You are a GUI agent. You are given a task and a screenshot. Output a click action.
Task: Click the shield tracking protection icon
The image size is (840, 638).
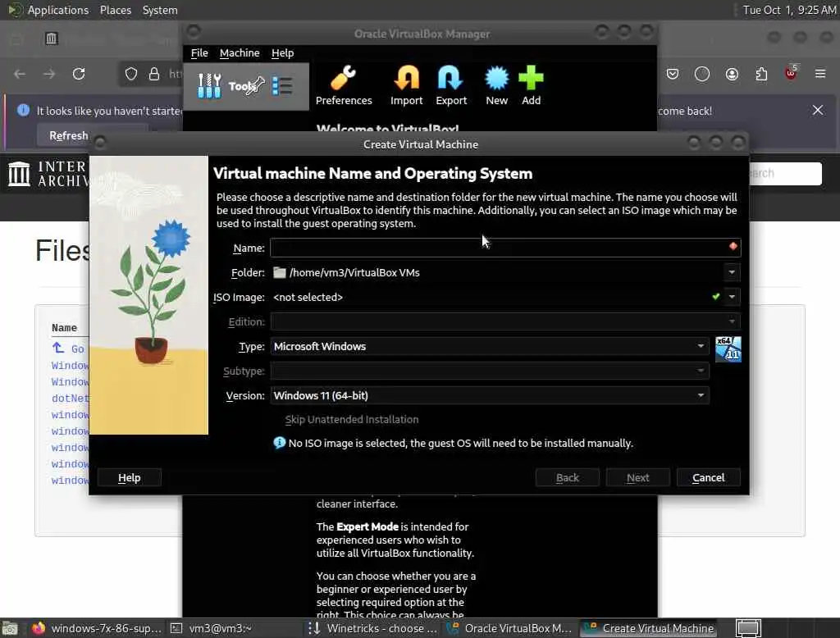click(131, 73)
